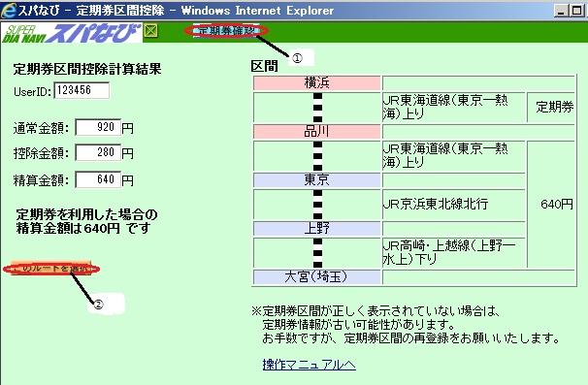
Task: Select the 品川 station cell
Action: tap(317, 132)
